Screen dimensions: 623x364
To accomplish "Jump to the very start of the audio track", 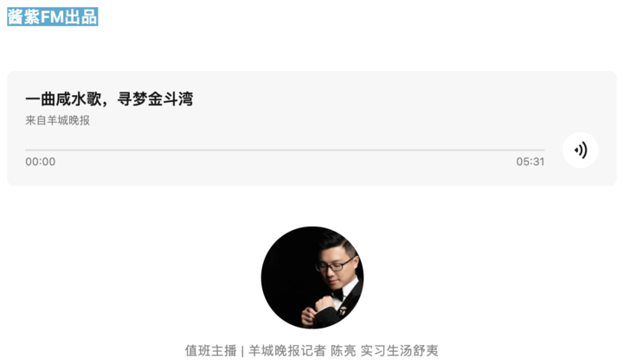I will 26,150.
